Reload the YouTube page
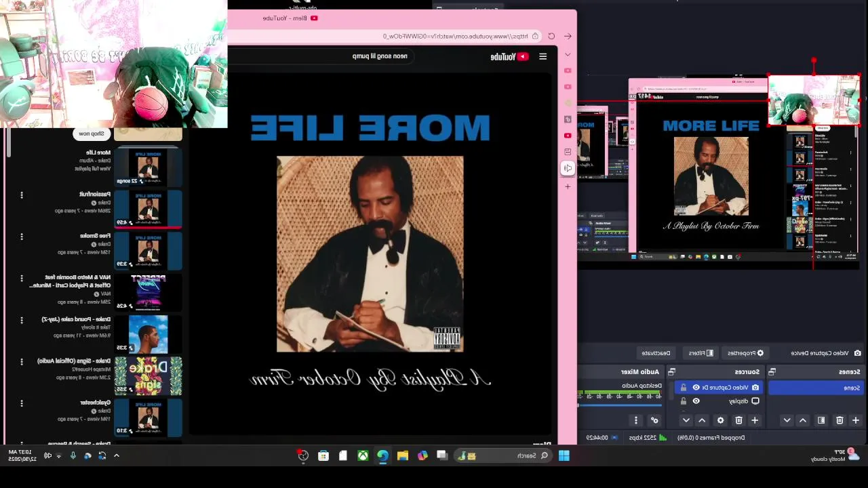868x488 pixels. click(x=551, y=36)
